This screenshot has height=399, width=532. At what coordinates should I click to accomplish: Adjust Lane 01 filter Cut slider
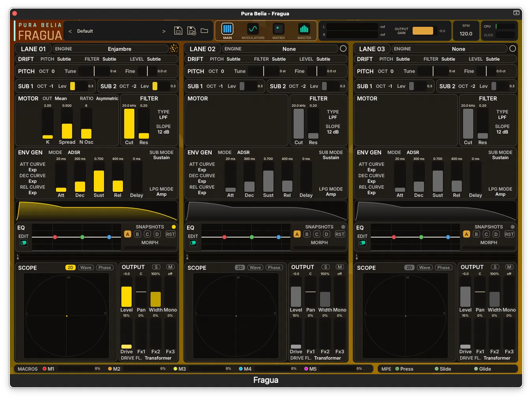click(x=129, y=124)
